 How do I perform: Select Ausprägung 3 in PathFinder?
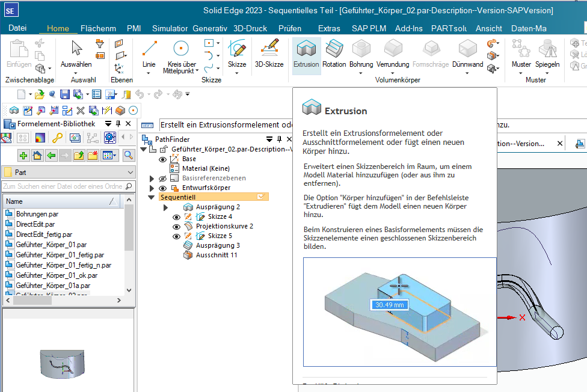coord(218,246)
